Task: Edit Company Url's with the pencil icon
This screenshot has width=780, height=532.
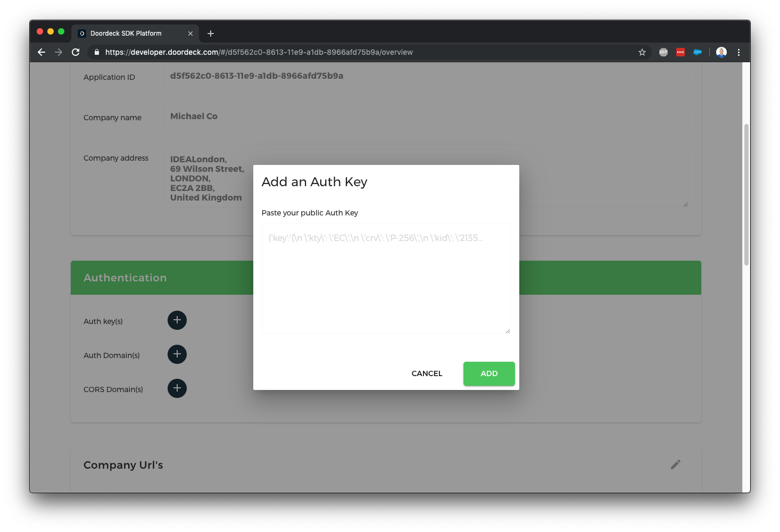Action: tap(676, 464)
